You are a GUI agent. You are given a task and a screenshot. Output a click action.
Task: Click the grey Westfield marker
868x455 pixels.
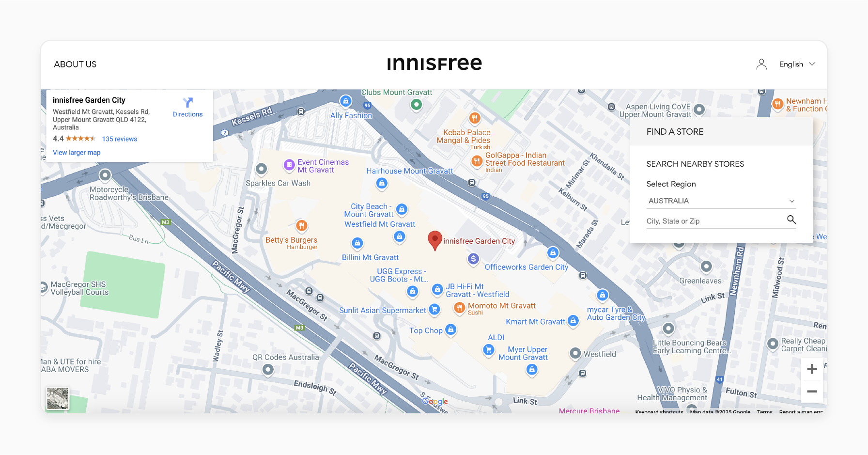(575, 354)
